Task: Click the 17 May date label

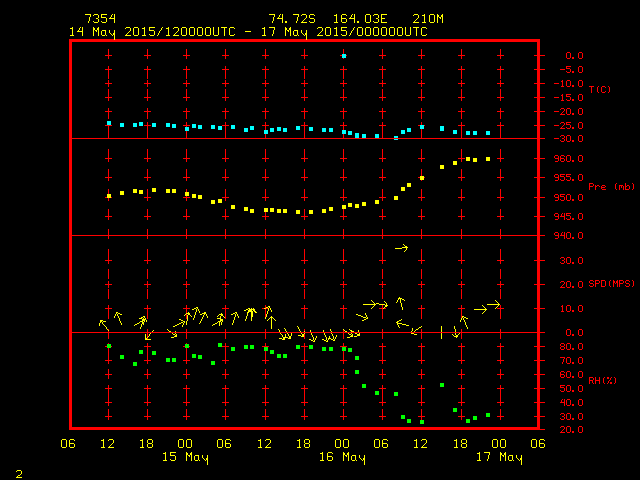Action: click(x=498, y=458)
